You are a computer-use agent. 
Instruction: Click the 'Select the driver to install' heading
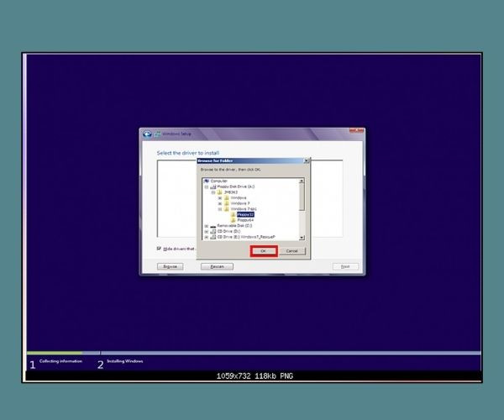click(x=188, y=153)
